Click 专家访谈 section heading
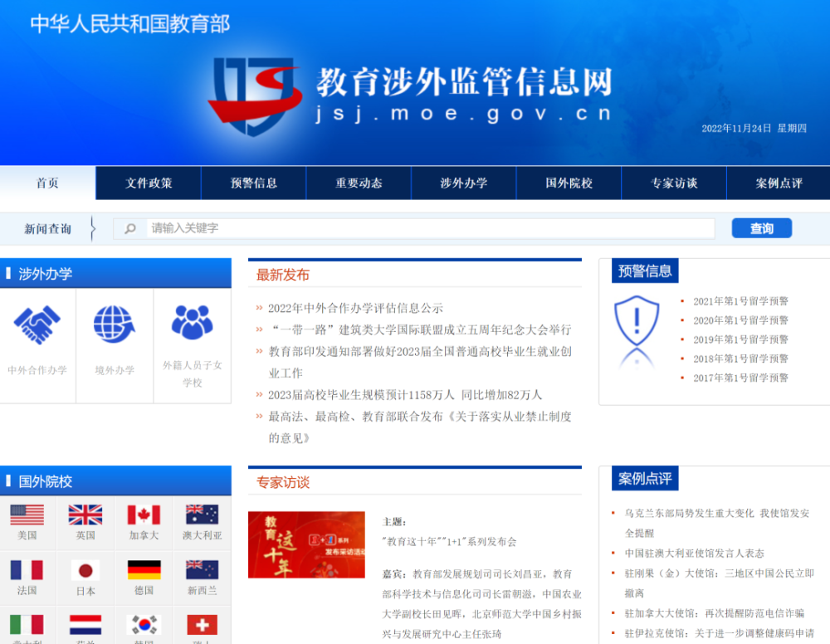The width and height of the screenshot is (830, 644). click(283, 482)
